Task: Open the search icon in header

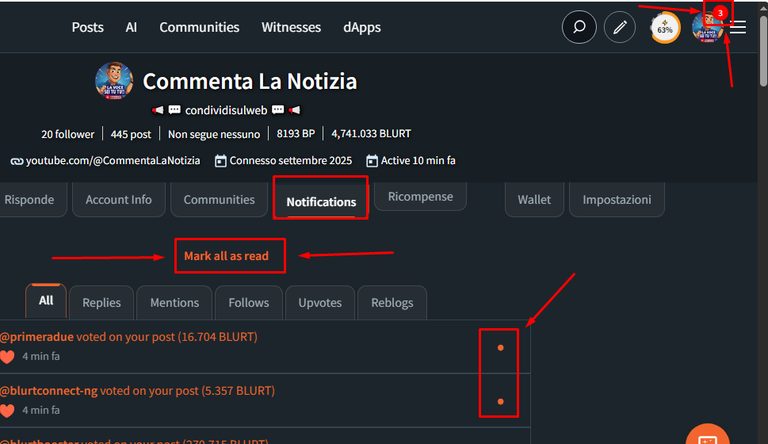Action: pos(579,27)
